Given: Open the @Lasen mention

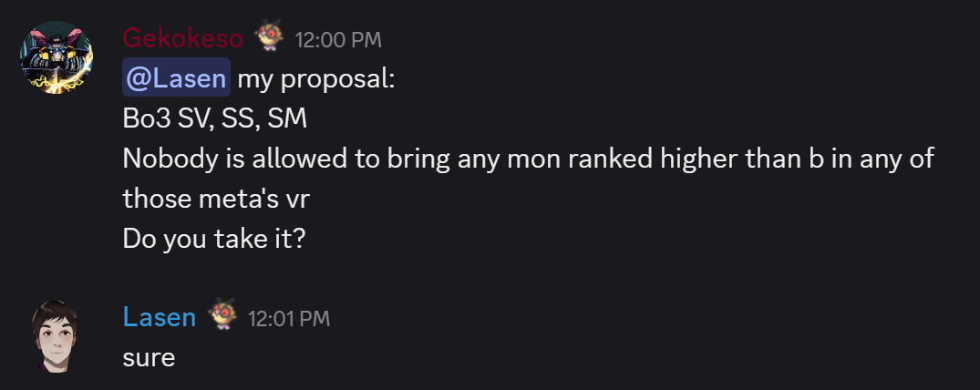Looking at the screenshot, I should point(176,78).
